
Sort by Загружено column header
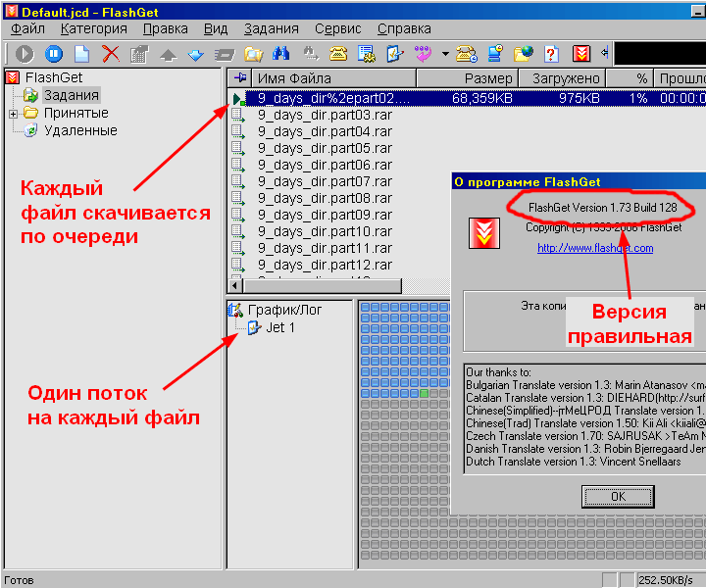coord(563,78)
